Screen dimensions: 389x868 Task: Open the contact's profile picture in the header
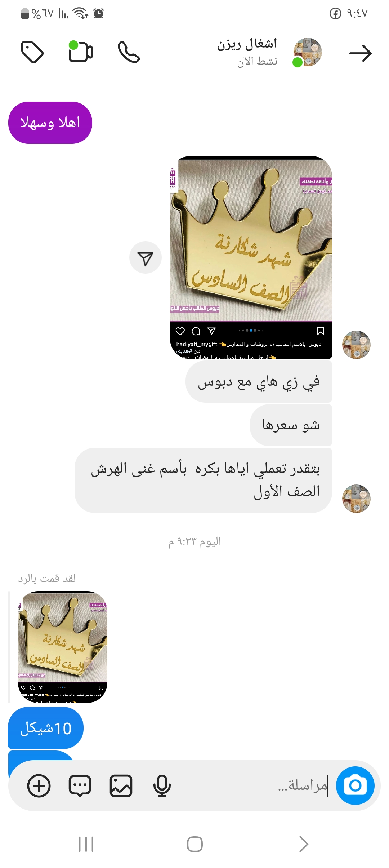[x=307, y=52]
